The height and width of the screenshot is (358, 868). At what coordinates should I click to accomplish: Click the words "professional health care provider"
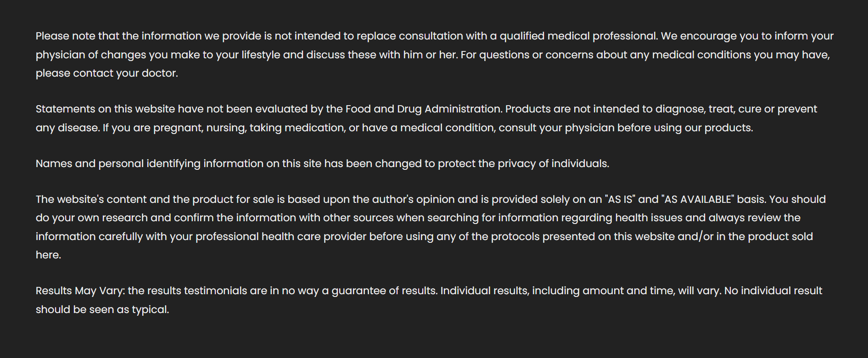tap(281, 237)
